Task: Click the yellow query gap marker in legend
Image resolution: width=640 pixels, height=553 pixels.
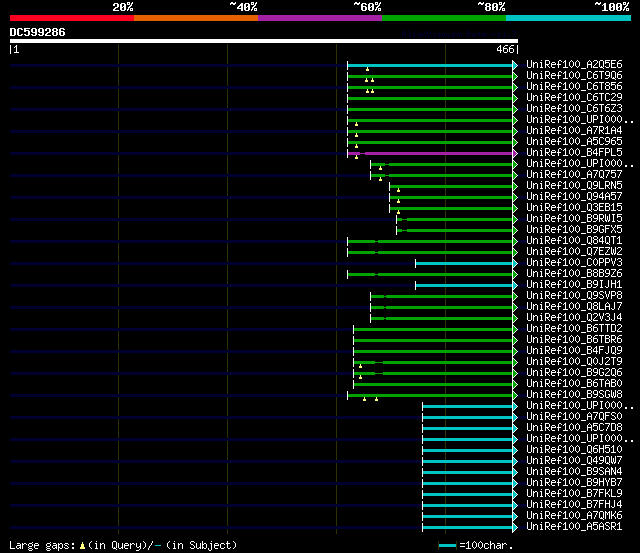Action: [x=82, y=545]
